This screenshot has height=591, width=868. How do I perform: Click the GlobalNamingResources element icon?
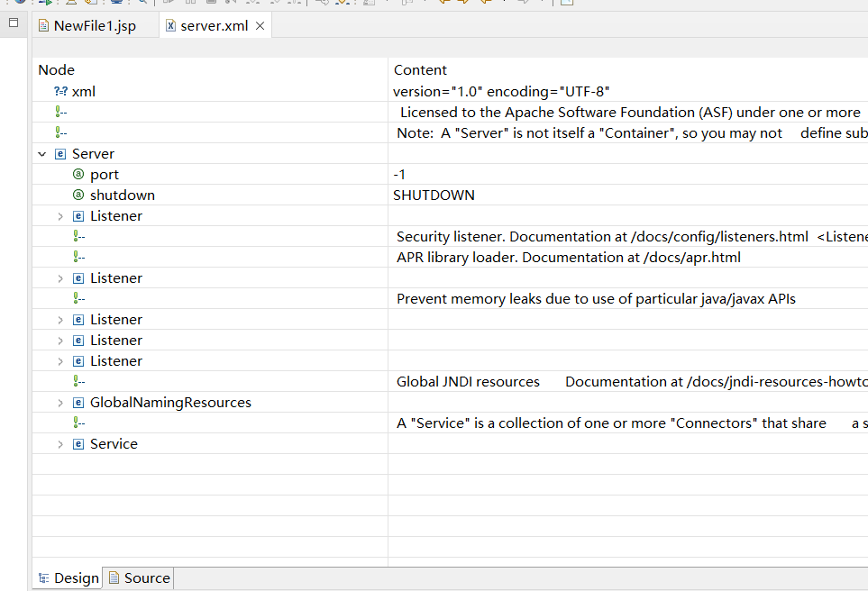pyautogui.click(x=78, y=403)
